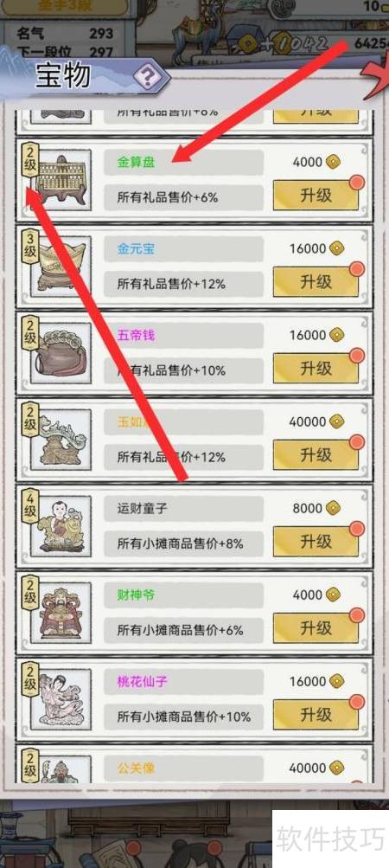Tap the 金算盘 name label
Screen dimensions: 389x868
[x=136, y=162]
